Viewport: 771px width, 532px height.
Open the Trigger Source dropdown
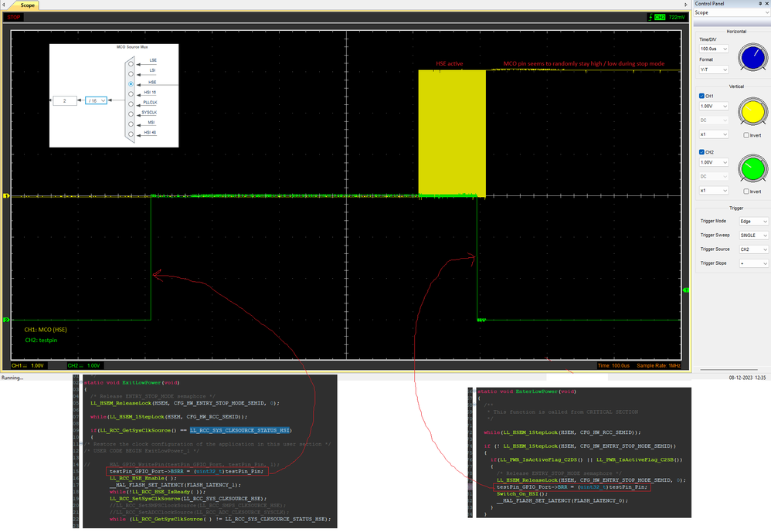click(753, 249)
